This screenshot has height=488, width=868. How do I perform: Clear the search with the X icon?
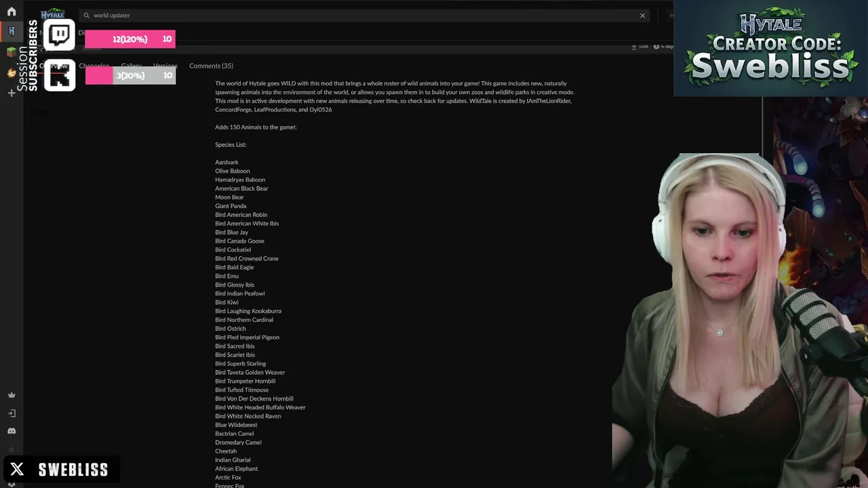642,15
